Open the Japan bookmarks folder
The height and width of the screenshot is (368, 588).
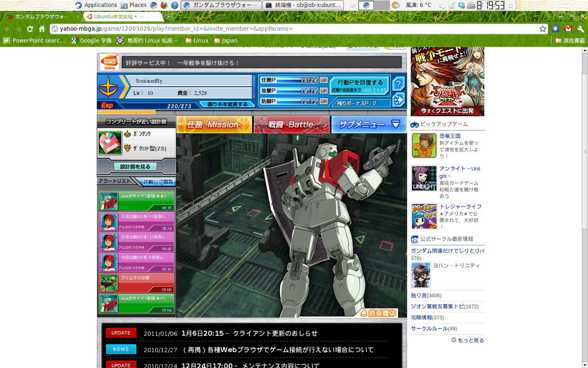tap(225, 40)
